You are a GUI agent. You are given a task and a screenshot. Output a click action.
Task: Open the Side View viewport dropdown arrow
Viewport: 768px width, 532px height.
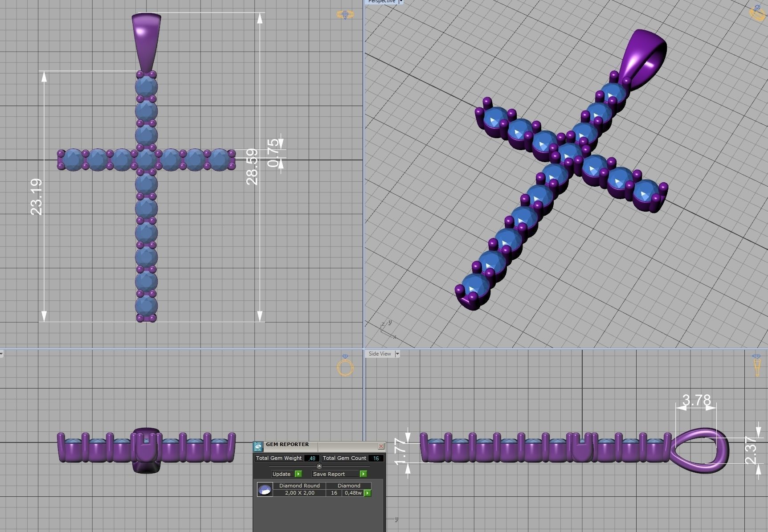tap(397, 354)
